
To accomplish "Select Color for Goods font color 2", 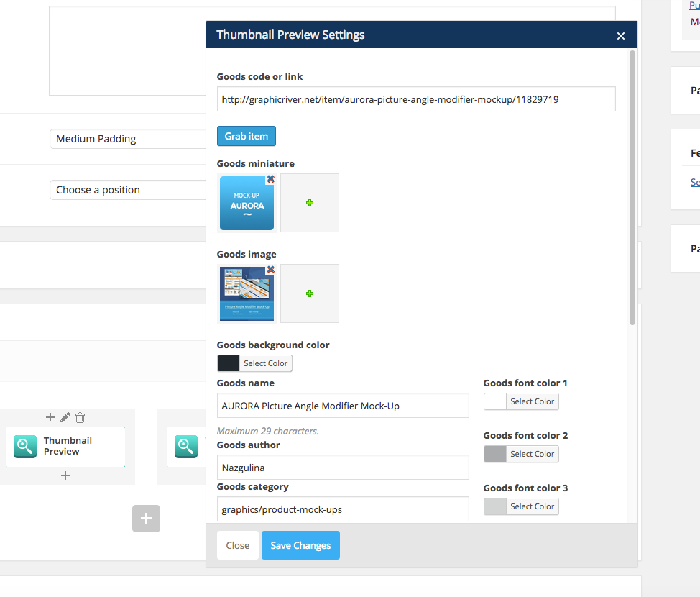I will pyautogui.click(x=532, y=454).
